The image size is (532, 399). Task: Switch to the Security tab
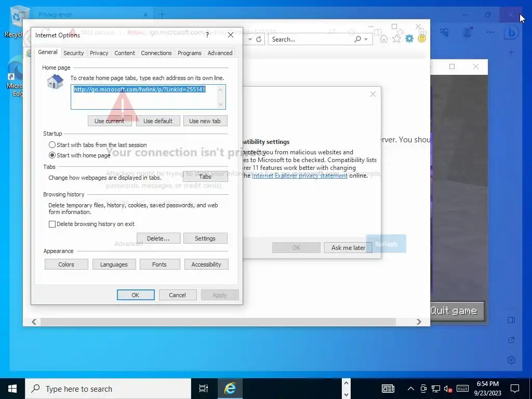point(73,53)
